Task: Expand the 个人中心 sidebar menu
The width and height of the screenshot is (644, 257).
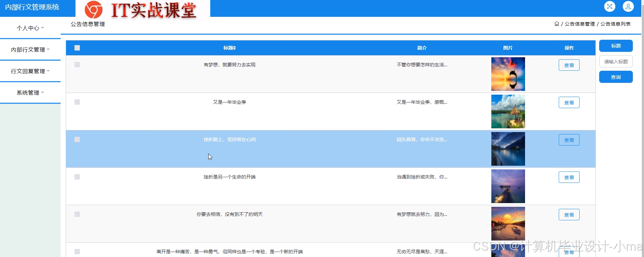Action: 30,28
